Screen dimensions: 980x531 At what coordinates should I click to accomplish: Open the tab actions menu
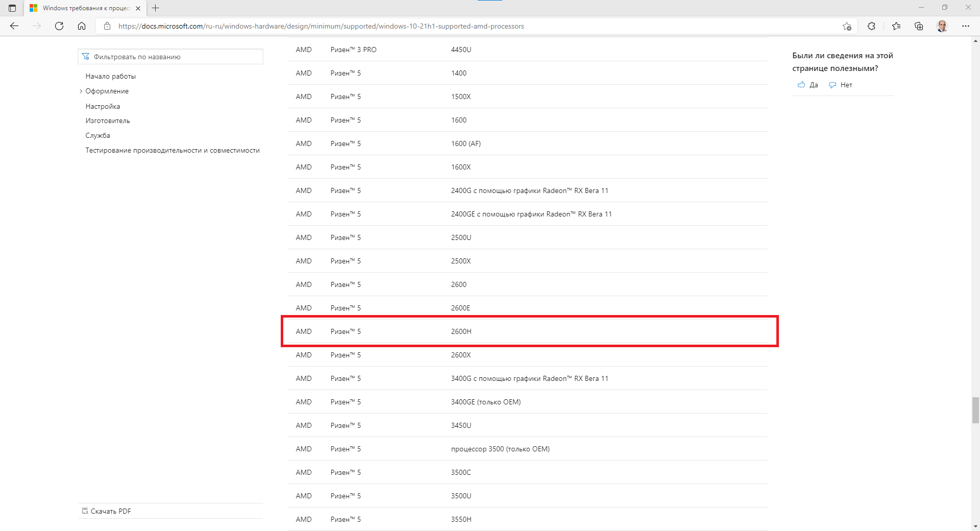[12, 8]
